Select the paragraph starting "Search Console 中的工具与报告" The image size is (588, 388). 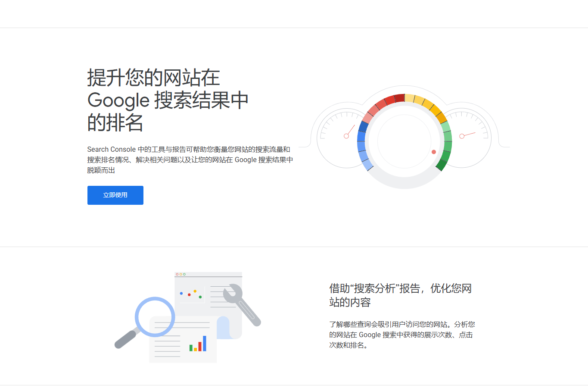[190, 160]
